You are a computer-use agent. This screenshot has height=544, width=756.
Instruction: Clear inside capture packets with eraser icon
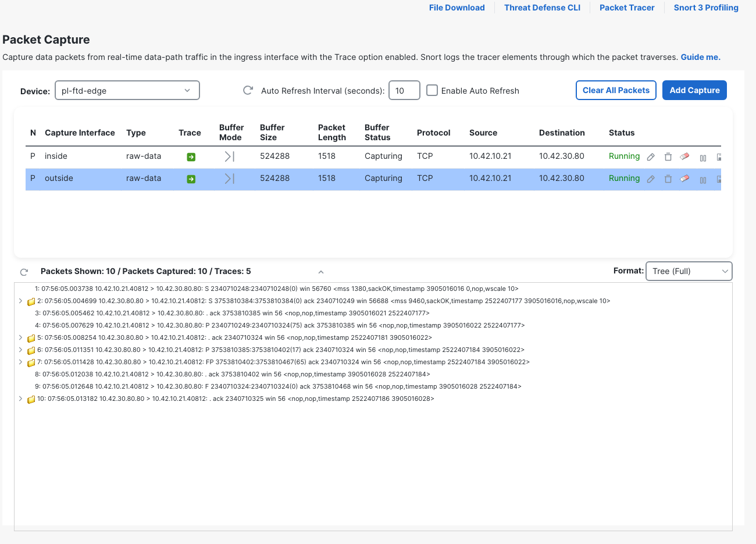coord(684,157)
